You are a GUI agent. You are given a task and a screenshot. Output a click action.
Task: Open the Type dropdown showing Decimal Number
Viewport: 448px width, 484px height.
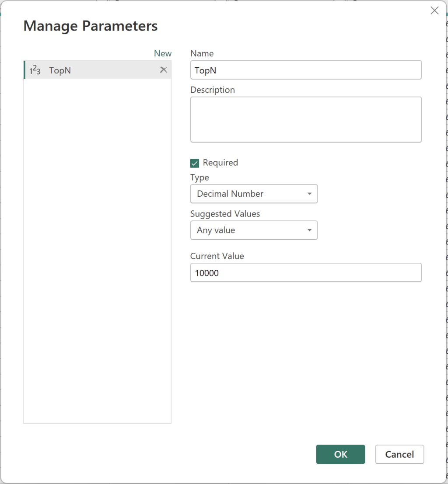pyautogui.click(x=254, y=194)
